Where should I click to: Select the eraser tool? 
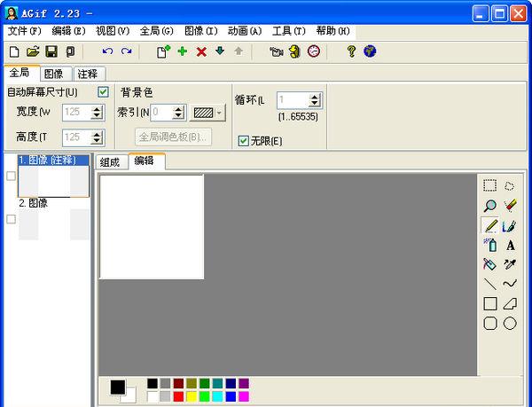pos(510,206)
